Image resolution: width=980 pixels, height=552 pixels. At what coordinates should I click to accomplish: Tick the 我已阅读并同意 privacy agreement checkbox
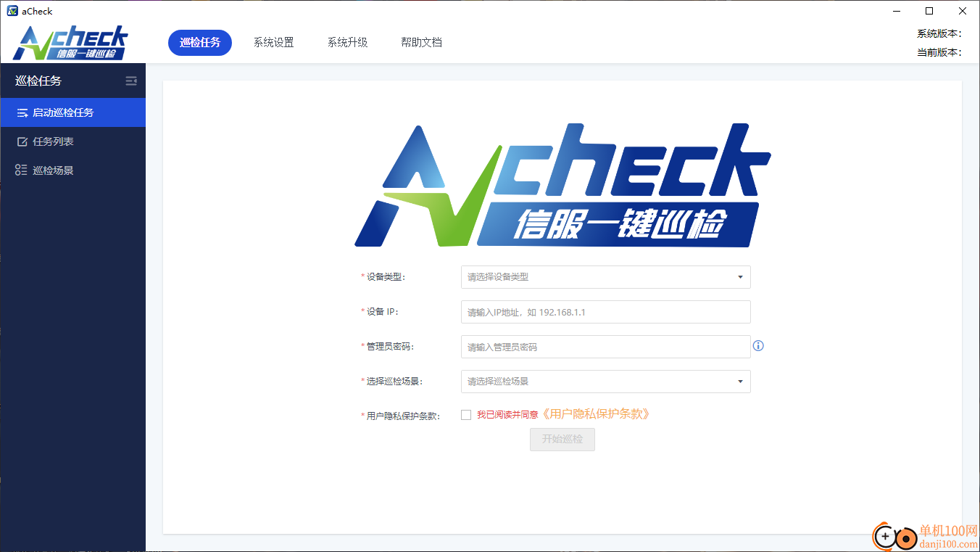[x=466, y=415]
